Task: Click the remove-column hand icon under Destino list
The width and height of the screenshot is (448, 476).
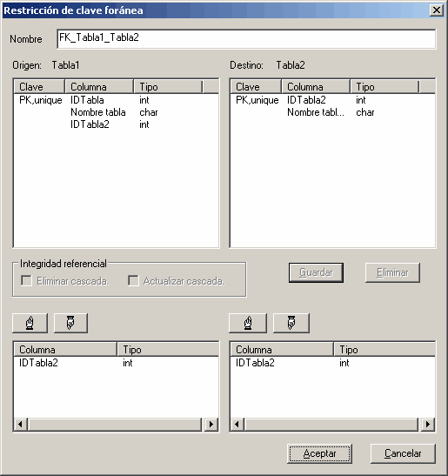Action: point(291,323)
